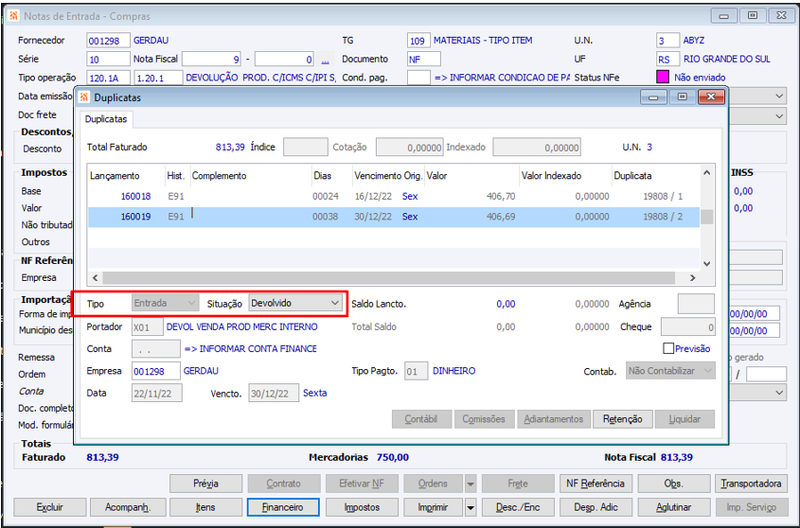The height and width of the screenshot is (528, 800).
Task: Click the Financeiro button
Action: click(283, 508)
